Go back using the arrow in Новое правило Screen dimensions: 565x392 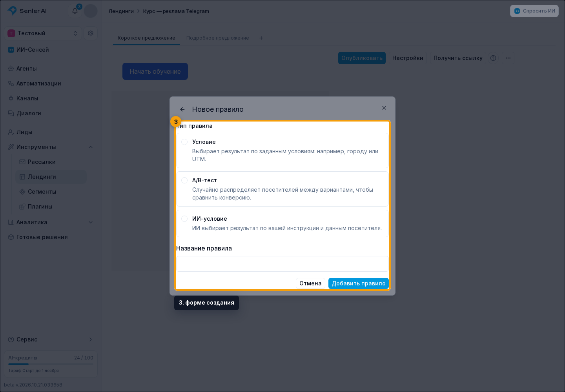coord(182,109)
